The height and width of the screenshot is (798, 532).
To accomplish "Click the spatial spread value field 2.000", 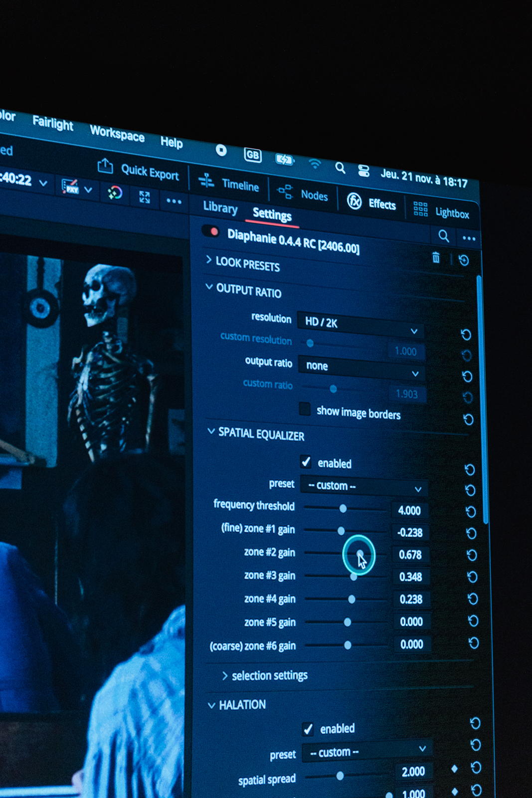I will (x=413, y=772).
